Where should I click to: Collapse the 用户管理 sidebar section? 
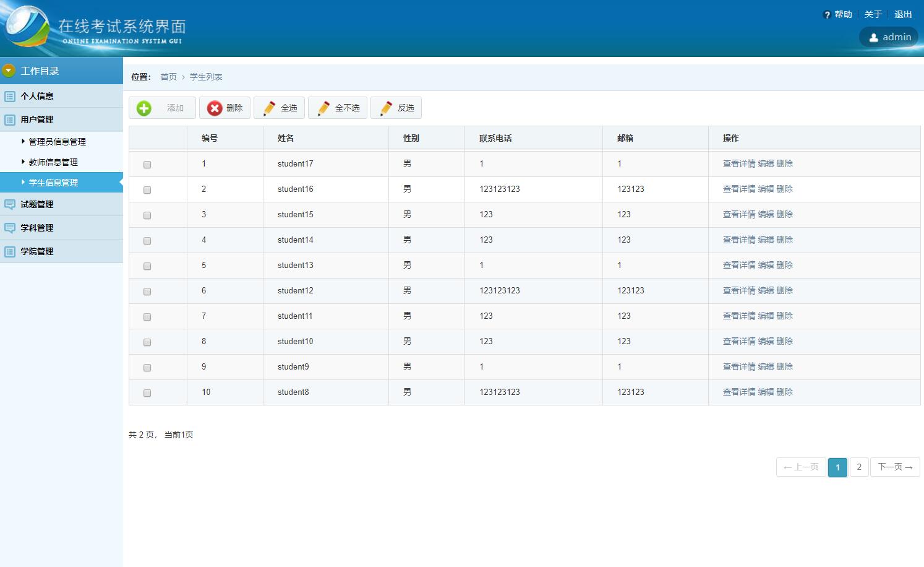tap(37, 119)
